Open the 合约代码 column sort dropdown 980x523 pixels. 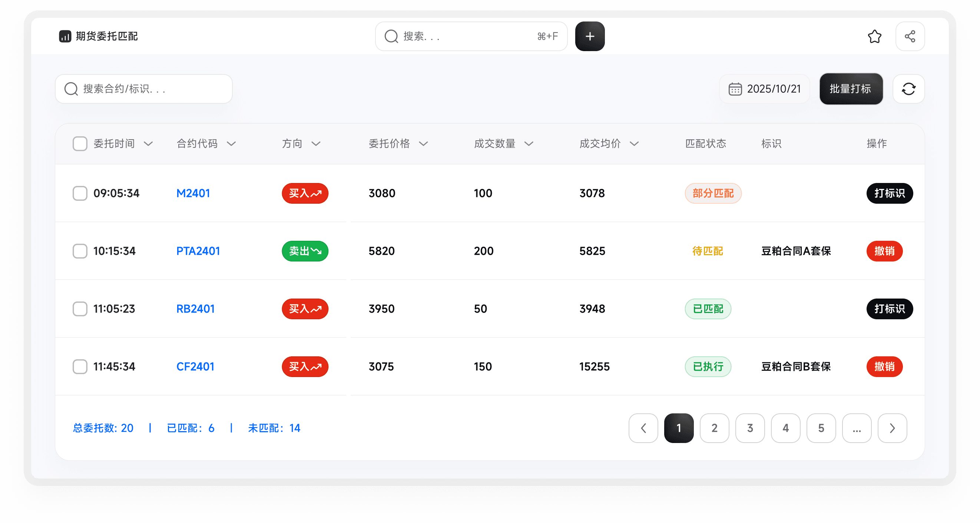[x=232, y=144]
